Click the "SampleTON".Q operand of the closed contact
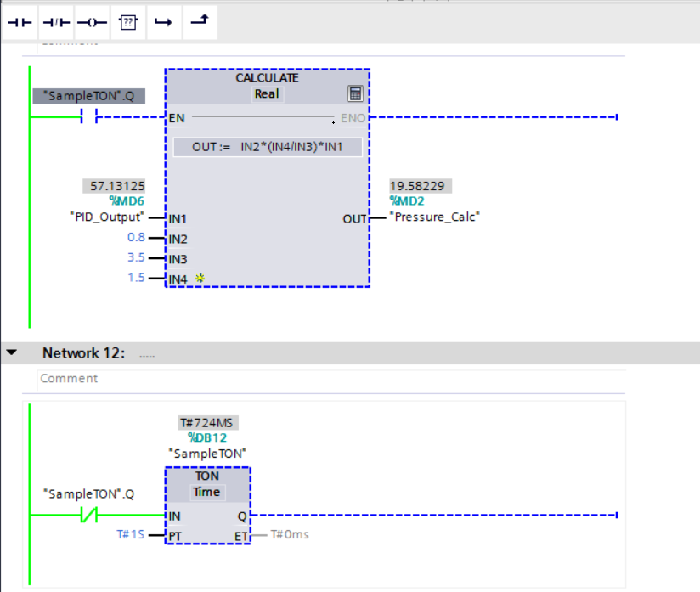700x592 pixels. (89, 494)
